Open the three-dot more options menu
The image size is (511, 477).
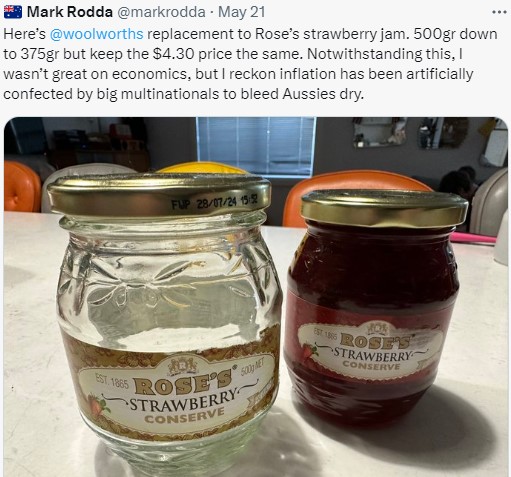(x=499, y=12)
